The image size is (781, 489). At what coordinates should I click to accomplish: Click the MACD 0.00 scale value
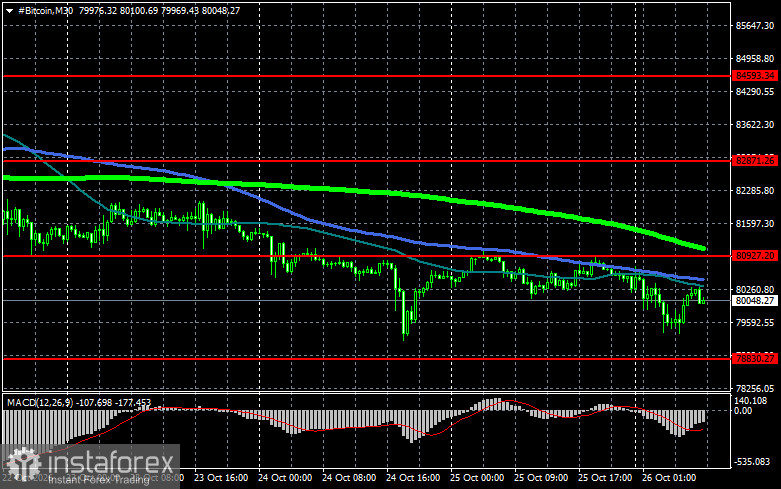743,411
